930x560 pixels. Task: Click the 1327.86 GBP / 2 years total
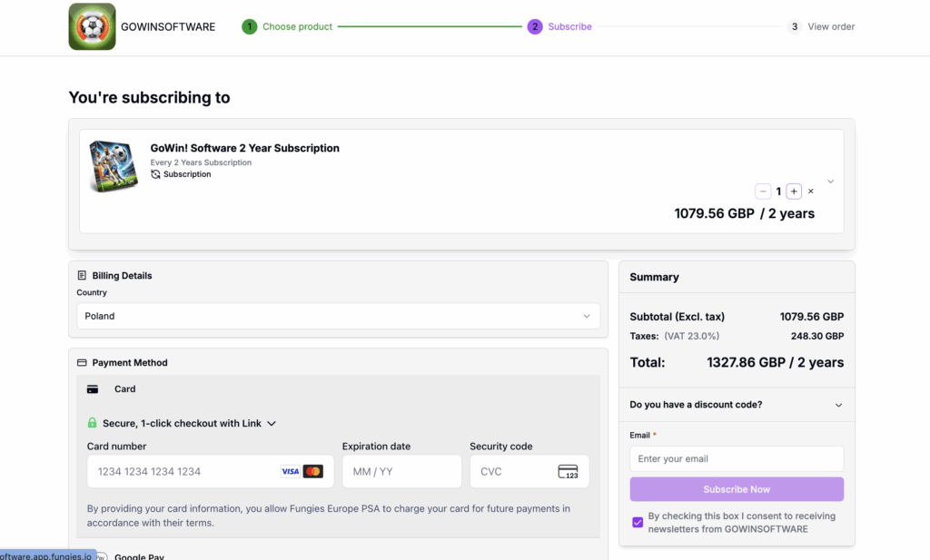[775, 363]
